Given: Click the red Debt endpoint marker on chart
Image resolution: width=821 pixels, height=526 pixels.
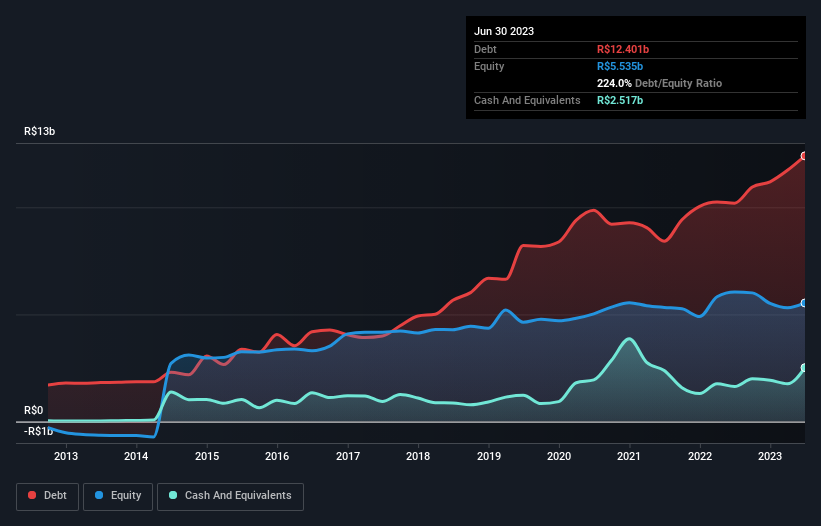Looking at the screenshot, I should [x=803, y=156].
